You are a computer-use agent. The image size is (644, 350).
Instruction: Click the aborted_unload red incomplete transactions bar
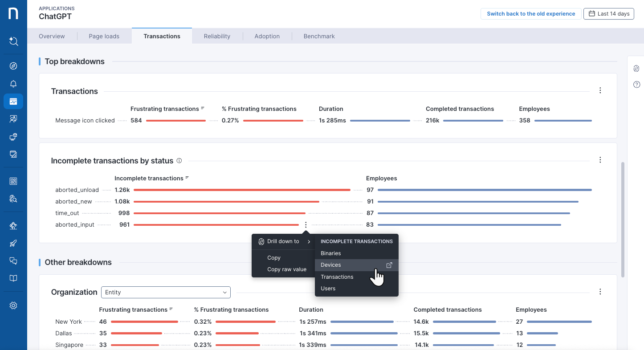pyautogui.click(x=242, y=190)
